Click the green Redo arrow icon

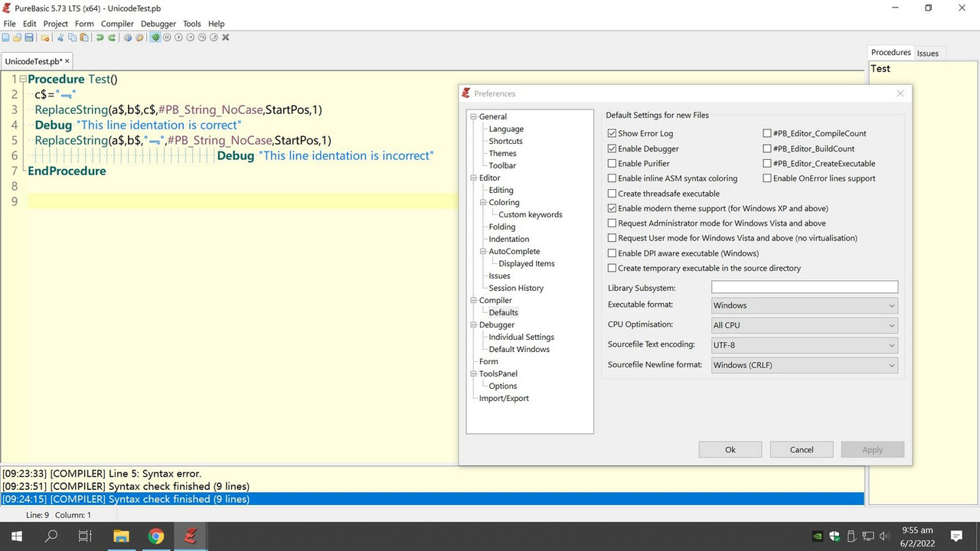click(x=112, y=37)
